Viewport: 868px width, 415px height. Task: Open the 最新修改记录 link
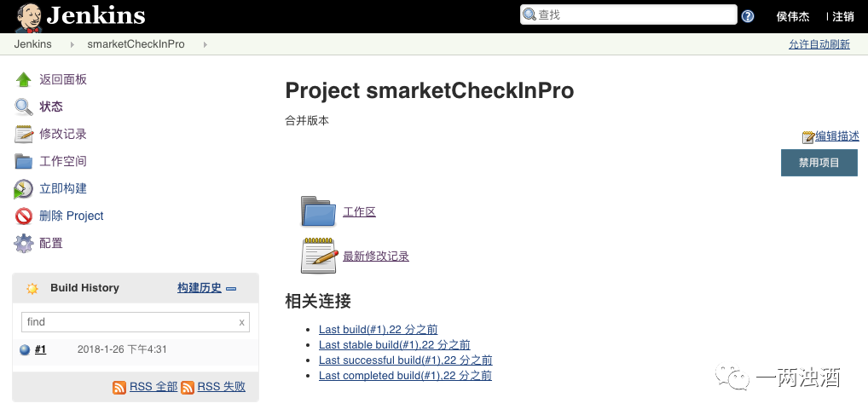376,256
